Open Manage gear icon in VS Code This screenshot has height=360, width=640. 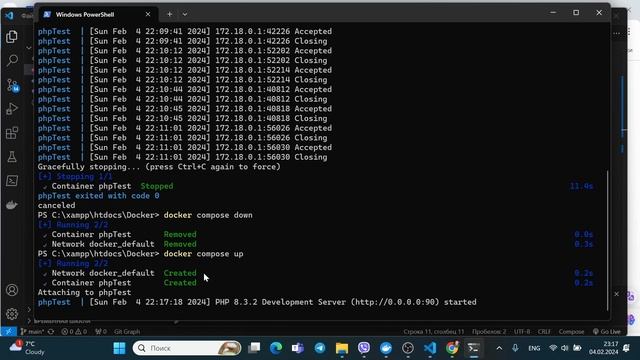point(12,313)
